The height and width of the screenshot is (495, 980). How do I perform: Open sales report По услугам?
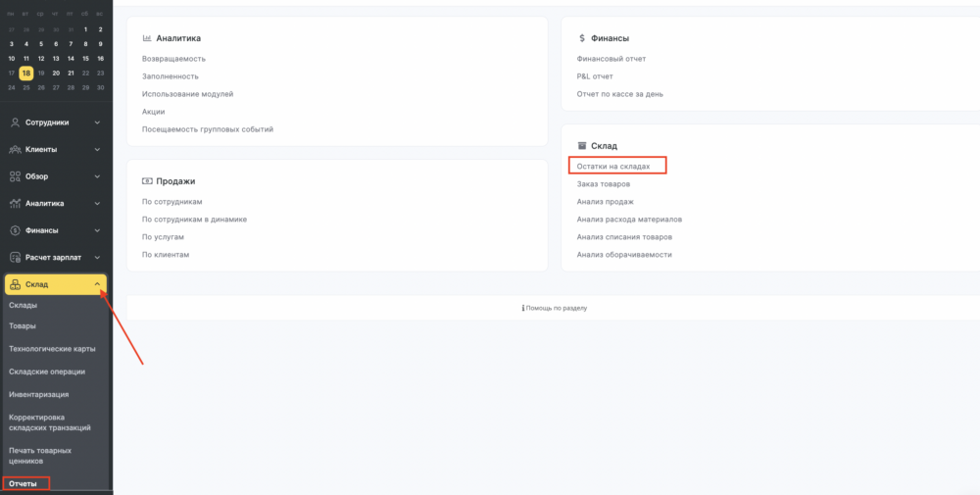(163, 237)
